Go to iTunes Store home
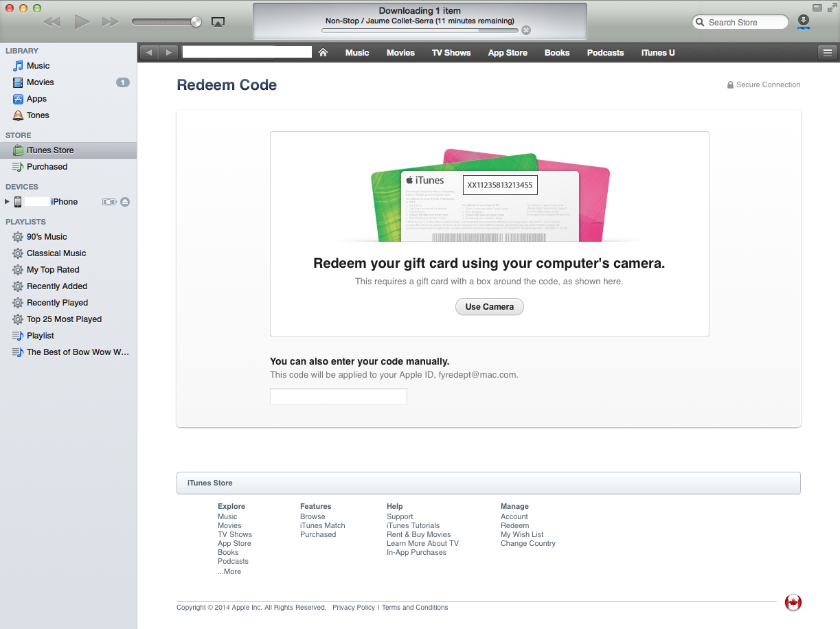840x629 pixels. pyautogui.click(x=323, y=52)
